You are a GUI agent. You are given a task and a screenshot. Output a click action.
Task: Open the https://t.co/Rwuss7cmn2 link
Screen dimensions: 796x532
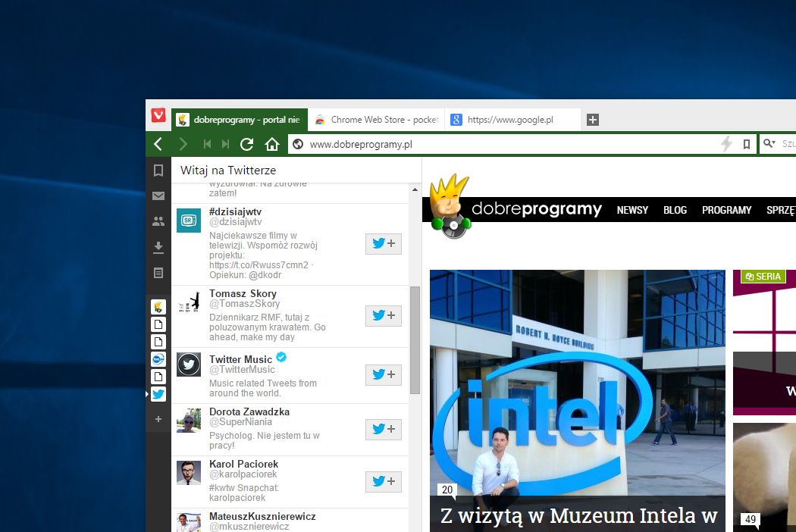click(259, 265)
